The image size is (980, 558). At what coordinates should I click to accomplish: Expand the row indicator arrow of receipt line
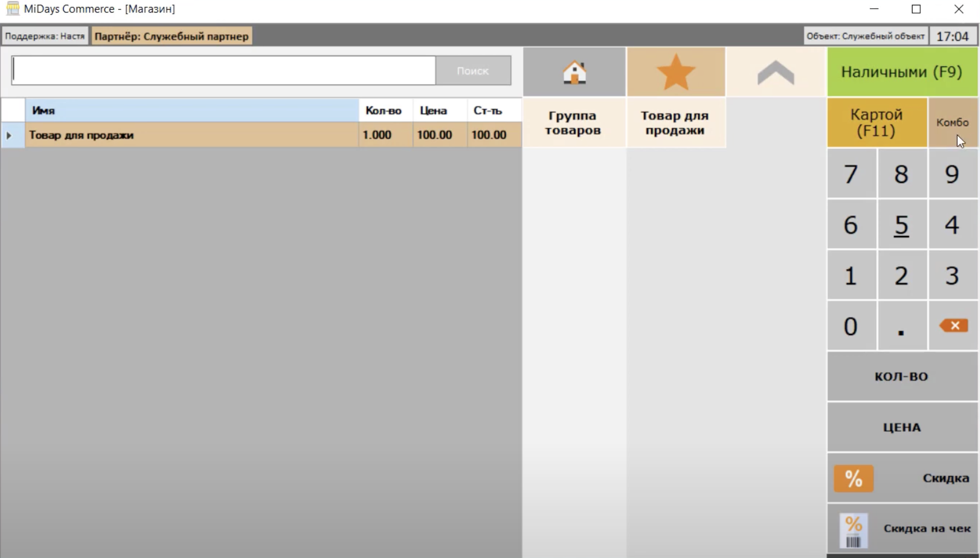9,135
